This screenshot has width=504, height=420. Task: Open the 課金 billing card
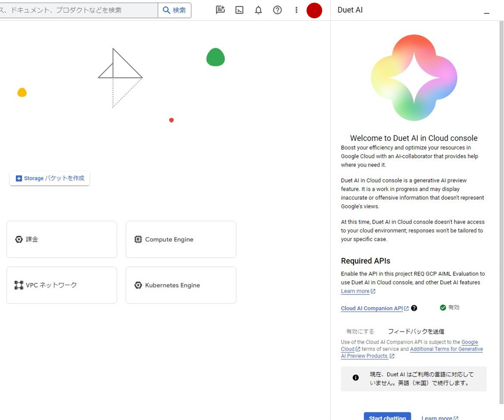62,240
